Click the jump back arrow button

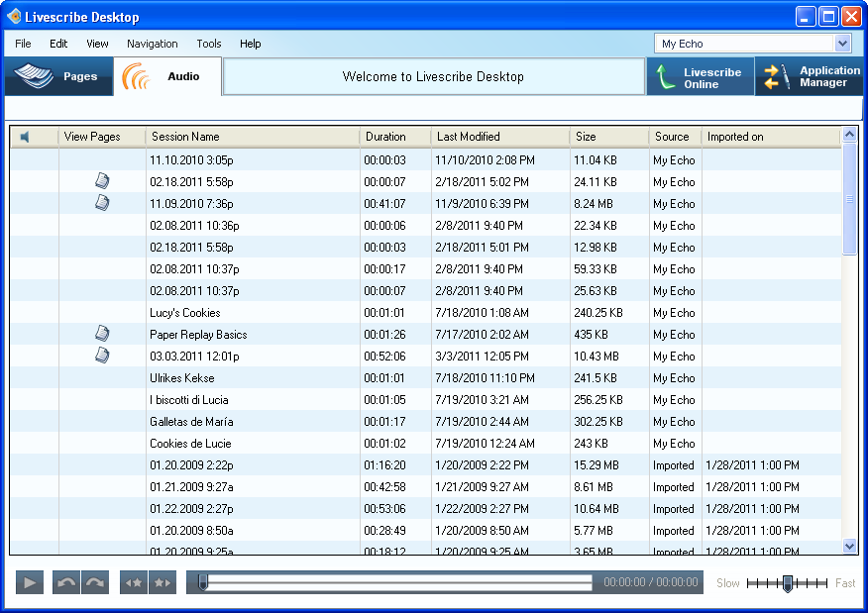pyautogui.click(x=66, y=583)
